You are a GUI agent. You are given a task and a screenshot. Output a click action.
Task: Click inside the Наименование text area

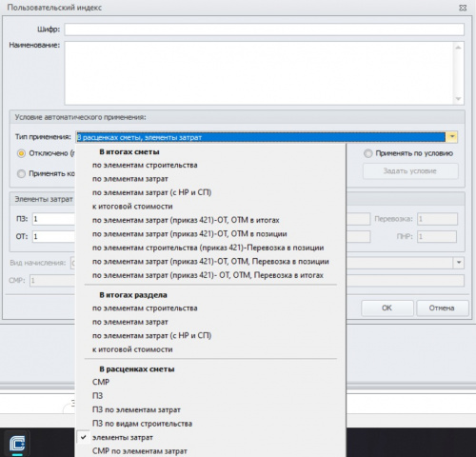[x=259, y=73]
